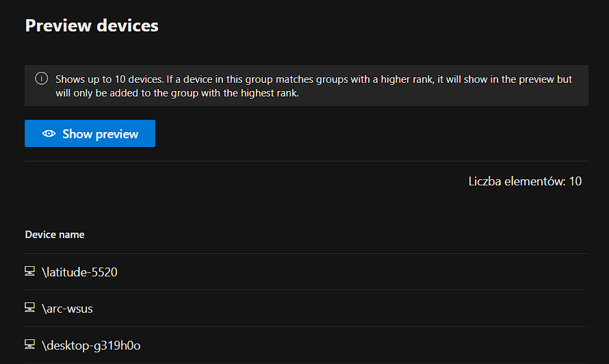Select the arc-wsus row's empty right area
Screen dimensions: 609x364
click(x=411, y=309)
